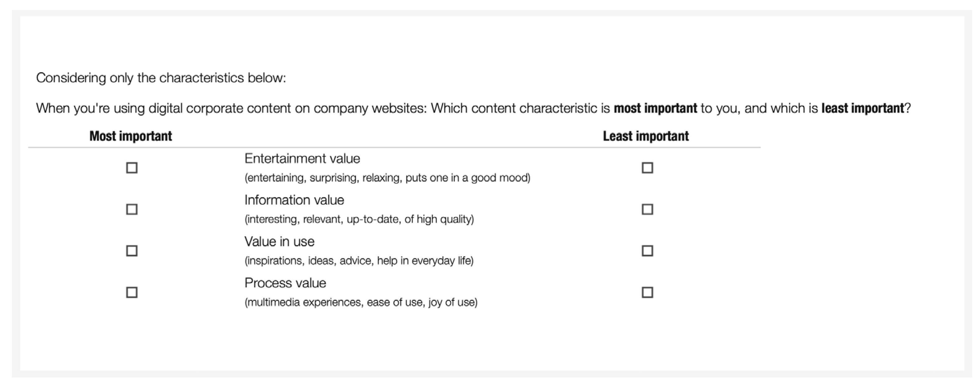Mark Process value as least important
The width and height of the screenshot is (980, 385).
click(647, 293)
